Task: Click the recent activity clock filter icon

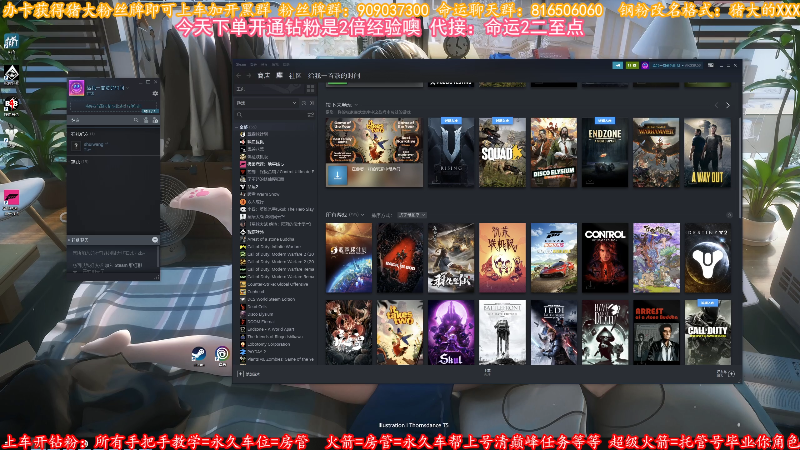Action: (304, 103)
